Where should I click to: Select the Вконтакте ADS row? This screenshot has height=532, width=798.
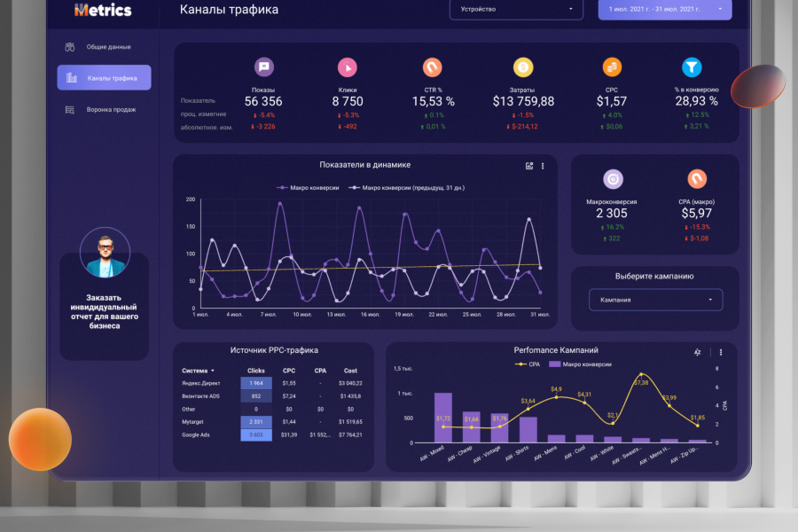point(272,396)
